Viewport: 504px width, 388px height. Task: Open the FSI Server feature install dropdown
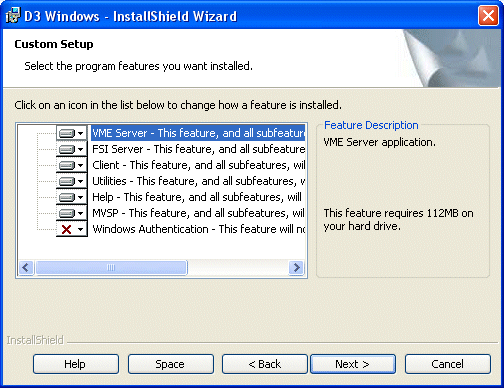point(72,149)
